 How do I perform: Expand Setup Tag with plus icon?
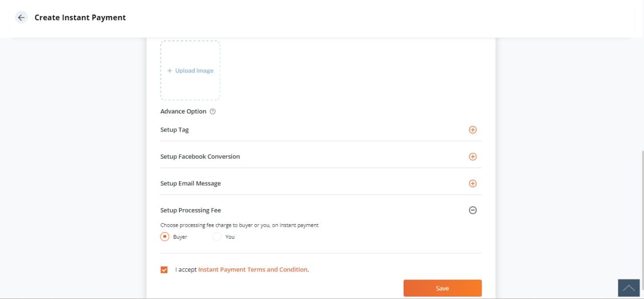coord(472,130)
